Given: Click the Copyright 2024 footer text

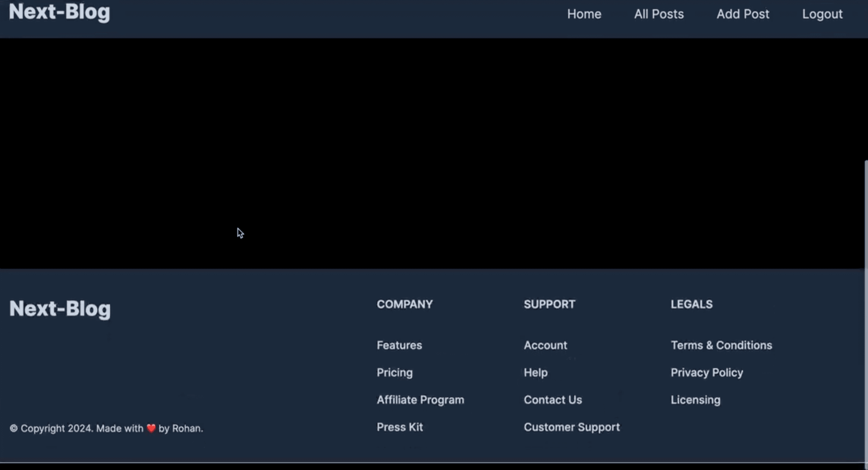Looking at the screenshot, I should point(106,429).
